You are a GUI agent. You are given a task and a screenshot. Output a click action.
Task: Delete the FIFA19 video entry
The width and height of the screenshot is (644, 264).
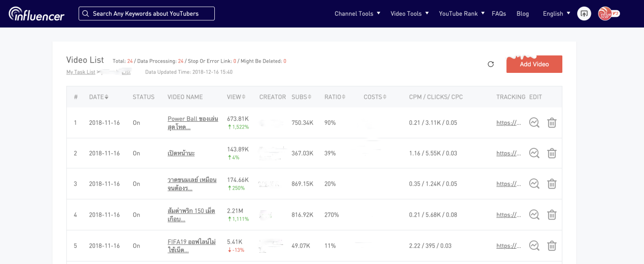pyautogui.click(x=552, y=246)
